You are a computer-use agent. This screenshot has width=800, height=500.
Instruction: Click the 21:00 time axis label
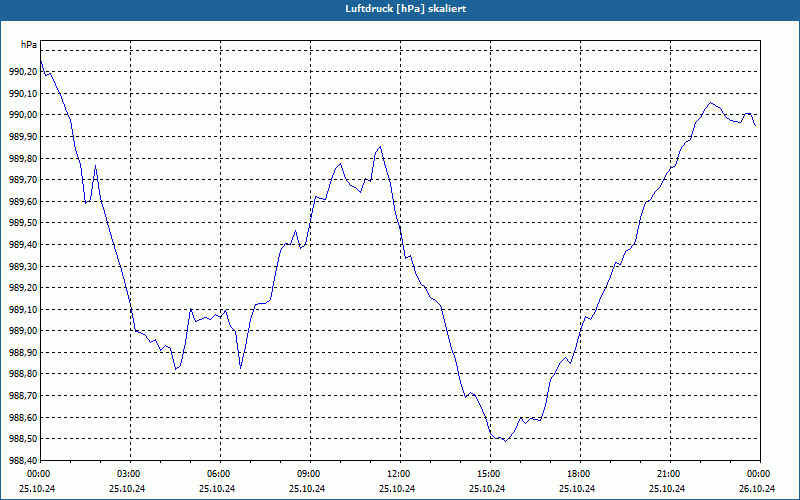click(670, 474)
